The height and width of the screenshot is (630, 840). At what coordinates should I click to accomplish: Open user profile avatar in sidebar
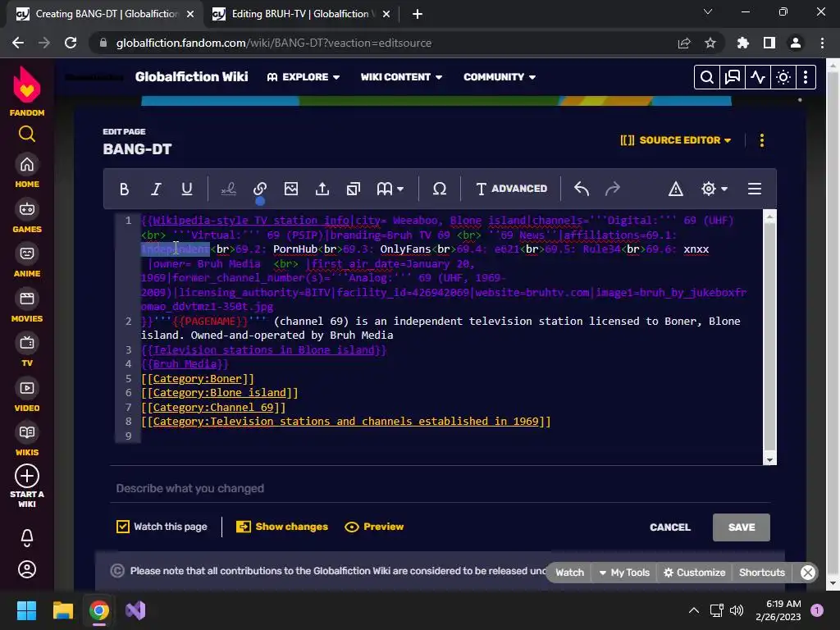pyautogui.click(x=27, y=569)
